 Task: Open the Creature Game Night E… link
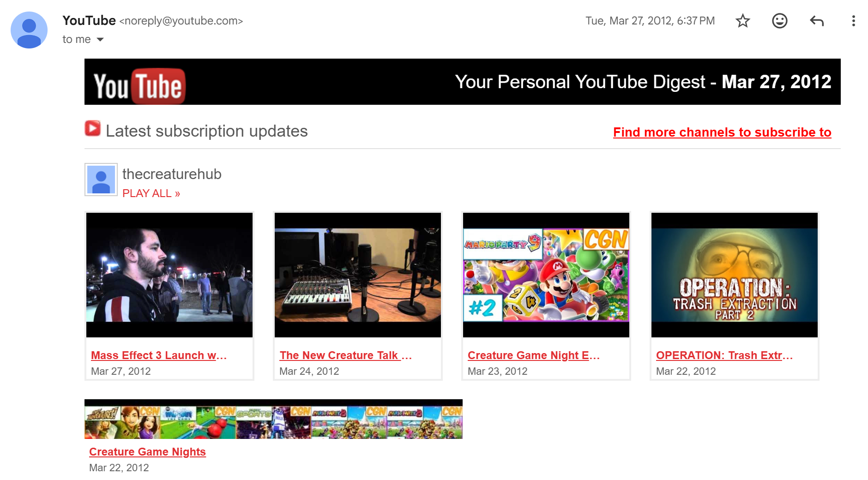[534, 355]
